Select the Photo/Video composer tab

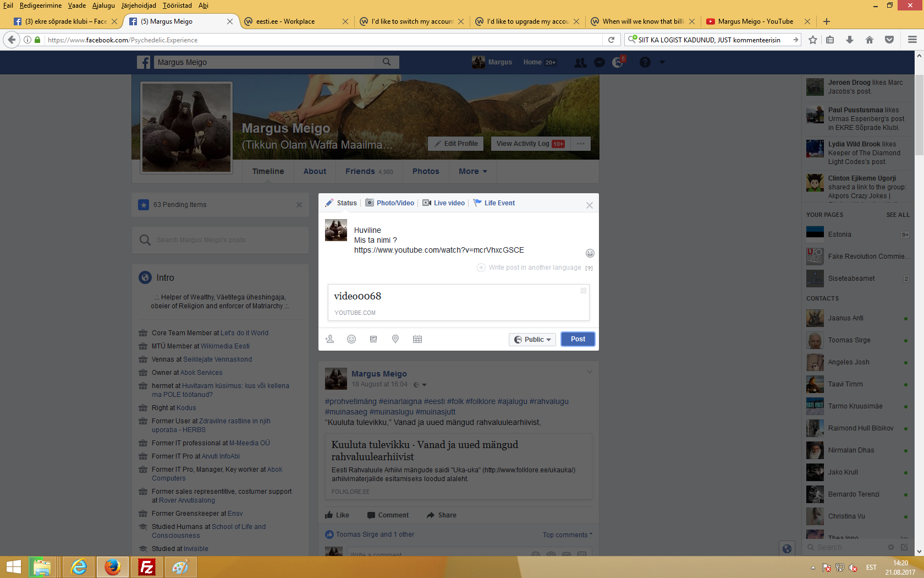coord(390,203)
